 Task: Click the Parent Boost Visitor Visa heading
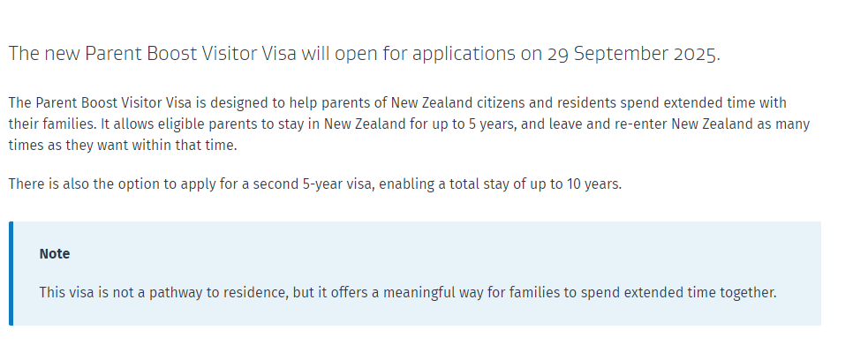(365, 54)
